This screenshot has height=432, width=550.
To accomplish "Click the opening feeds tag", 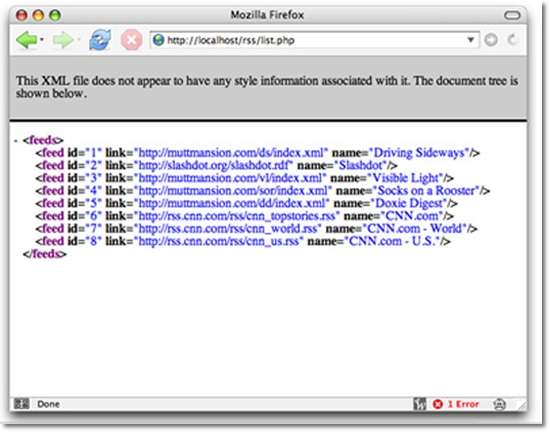I will tap(43, 140).
